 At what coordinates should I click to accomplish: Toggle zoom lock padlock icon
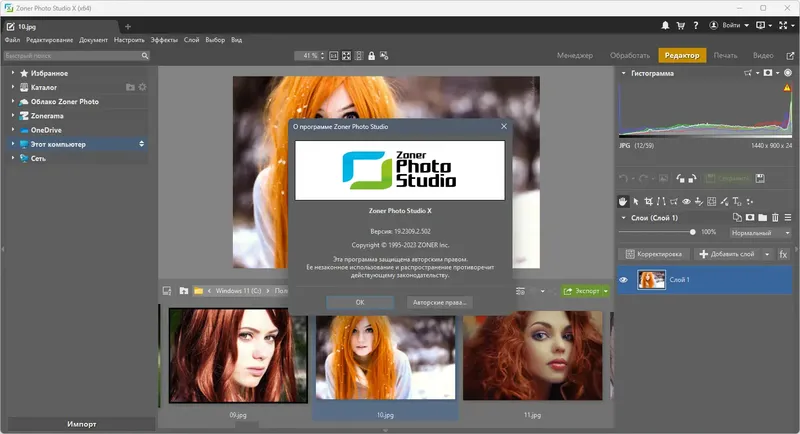coord(371,56)
